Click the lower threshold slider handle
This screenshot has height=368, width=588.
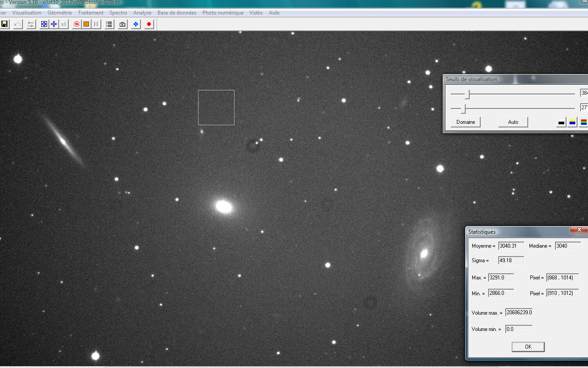(463, 108)
